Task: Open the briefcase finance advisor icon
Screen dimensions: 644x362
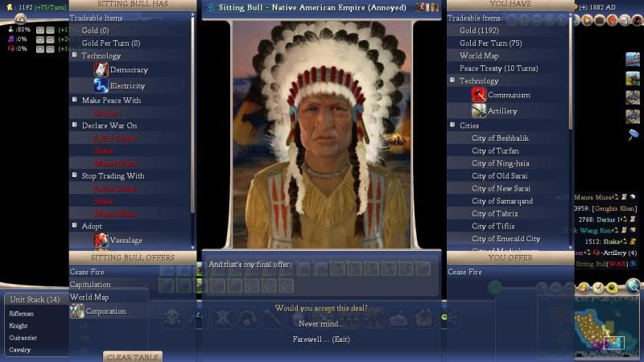Action: (x=600, y=19)
